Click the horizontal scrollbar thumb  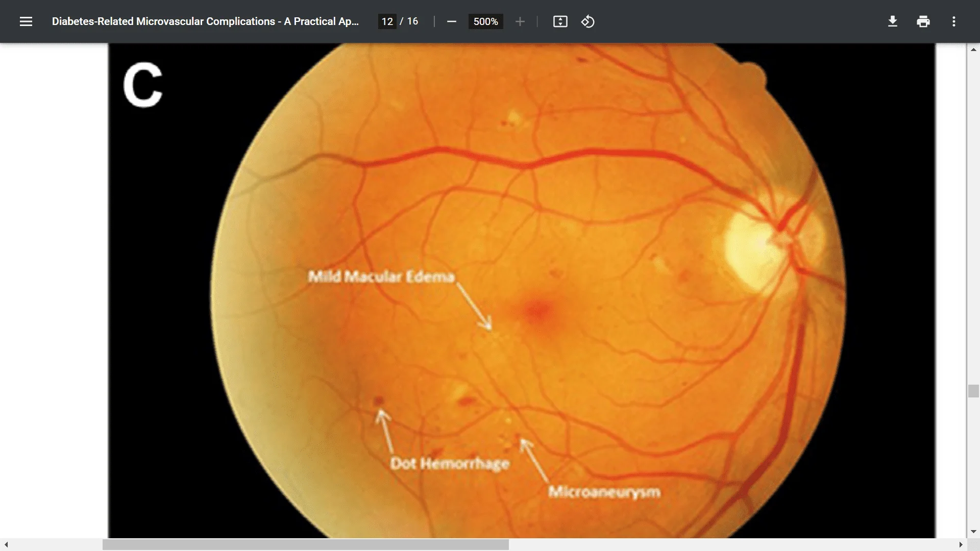(x=306, y=545)
